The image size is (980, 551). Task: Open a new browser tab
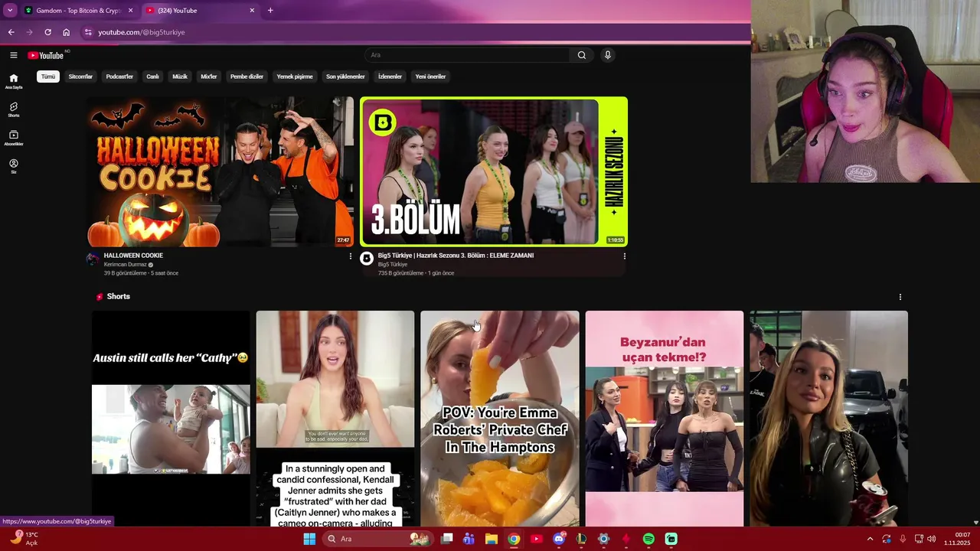[270, 10]
